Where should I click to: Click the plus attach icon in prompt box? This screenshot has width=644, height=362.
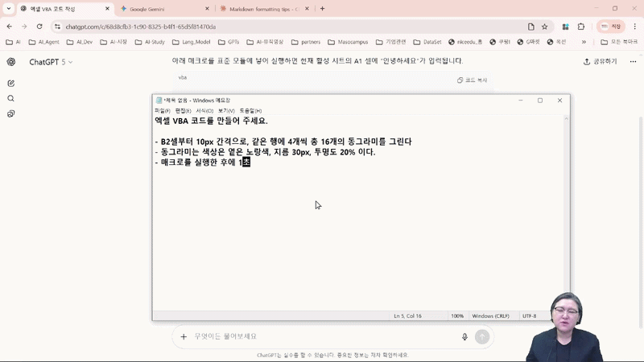(184, 337)
